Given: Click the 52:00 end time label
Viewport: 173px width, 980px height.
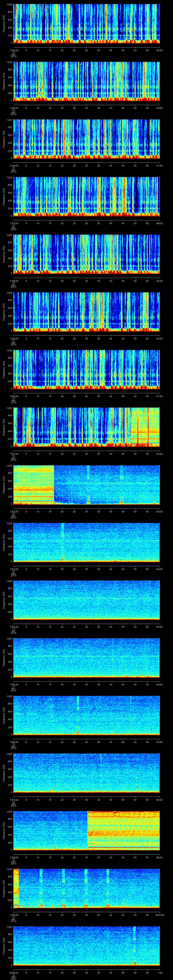Looking at the screenshot, I should tap(160, 454).
